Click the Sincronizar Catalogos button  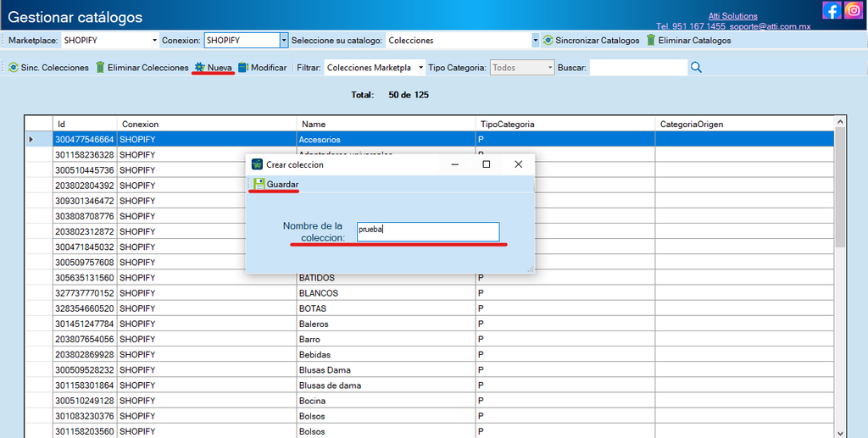[x=591, y=41]
